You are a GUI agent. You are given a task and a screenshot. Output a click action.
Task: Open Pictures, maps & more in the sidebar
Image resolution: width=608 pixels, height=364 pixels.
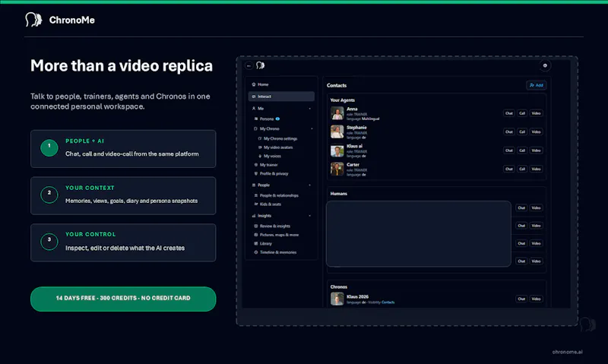[x=279, y=235]
